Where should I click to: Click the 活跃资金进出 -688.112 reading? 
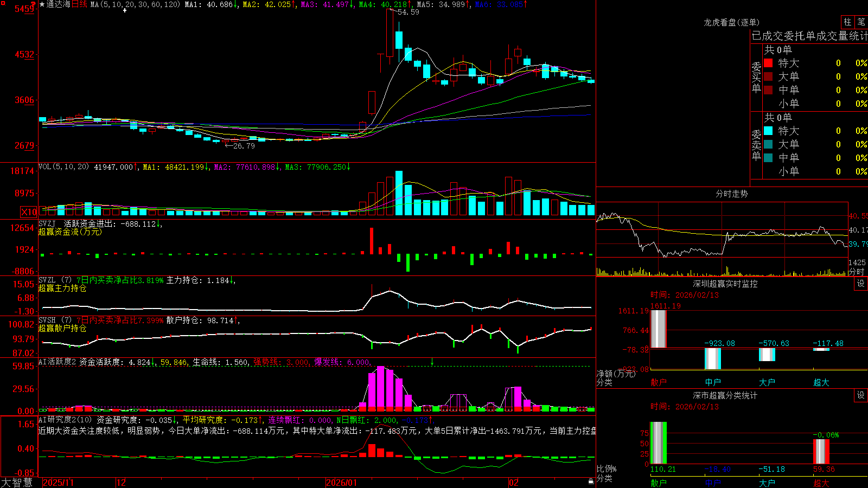pyautogui.click(x=110, y=223)
